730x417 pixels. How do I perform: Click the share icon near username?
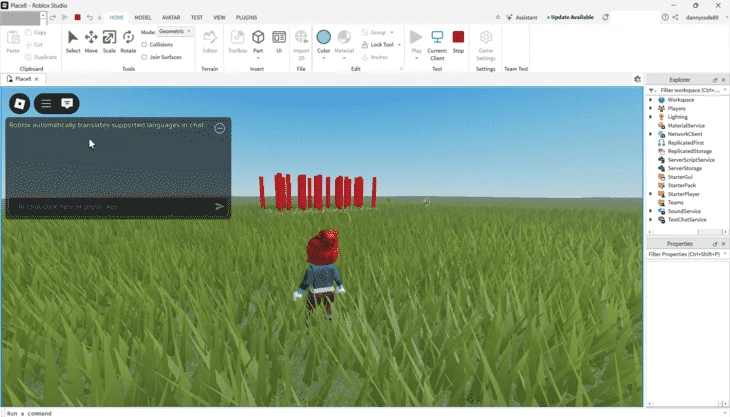(675, 17)
